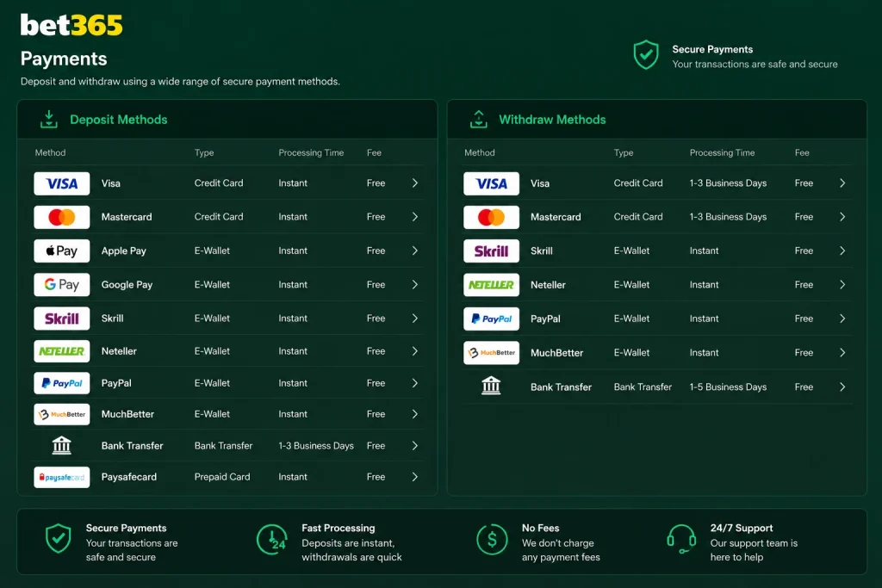This screenshot has height=588, width=882.
Task: Select the Withdraw Methods heading
Action: coord(552,120)
